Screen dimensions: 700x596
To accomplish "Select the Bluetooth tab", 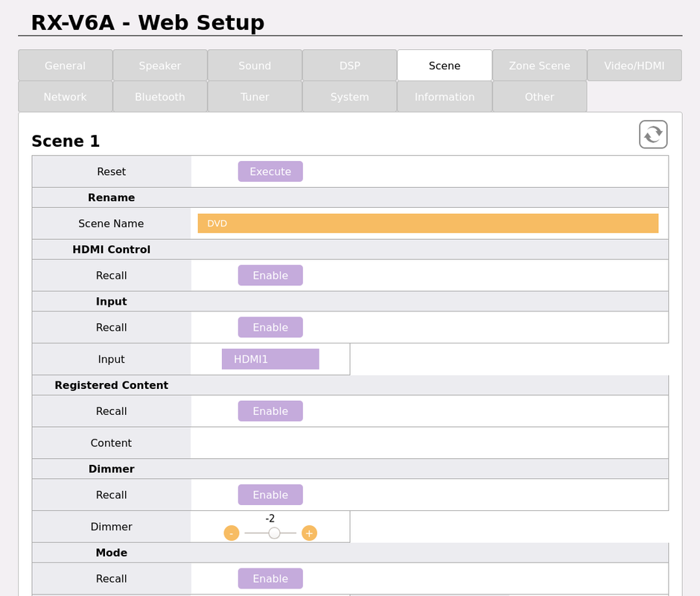I will click(x=160, y=97).
